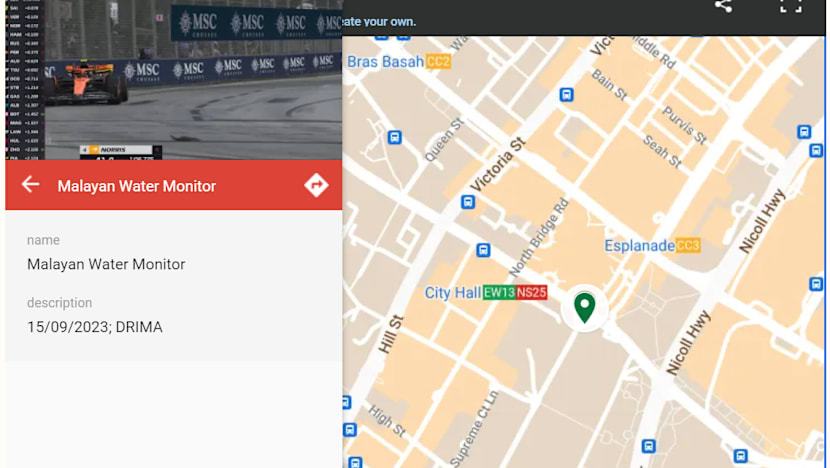Image resolution: width=830 pixels, height=468 pixels.
Task: Click the green EW13 station badge
Action: pyautogui.click(x=499, y=293)
